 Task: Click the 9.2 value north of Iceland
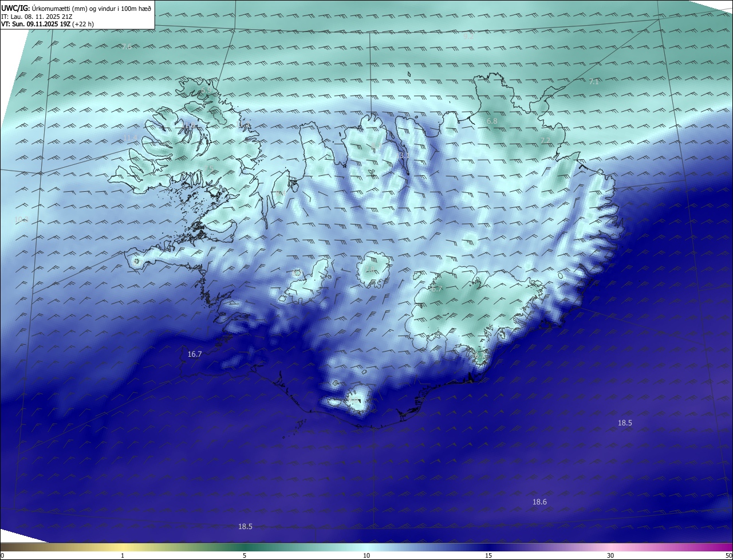[468, 36]
